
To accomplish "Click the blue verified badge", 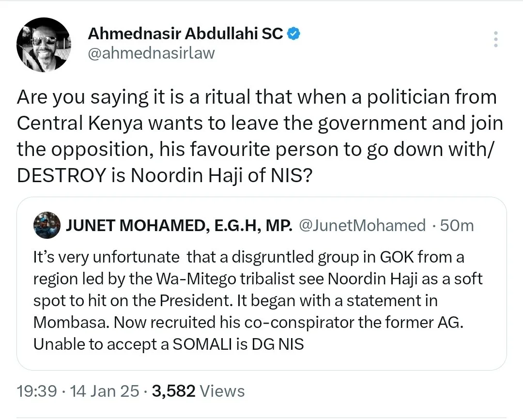I will point(294,34).
